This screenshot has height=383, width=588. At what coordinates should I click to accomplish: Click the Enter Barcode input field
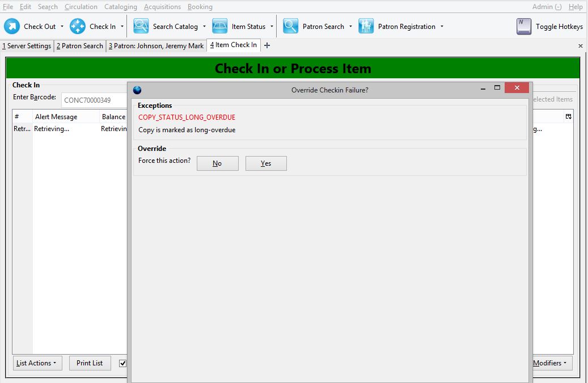95,100
